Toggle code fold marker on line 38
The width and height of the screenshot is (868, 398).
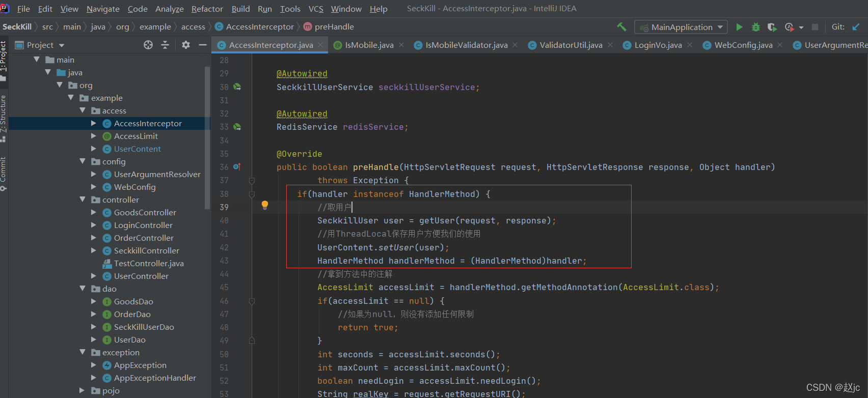252,194
